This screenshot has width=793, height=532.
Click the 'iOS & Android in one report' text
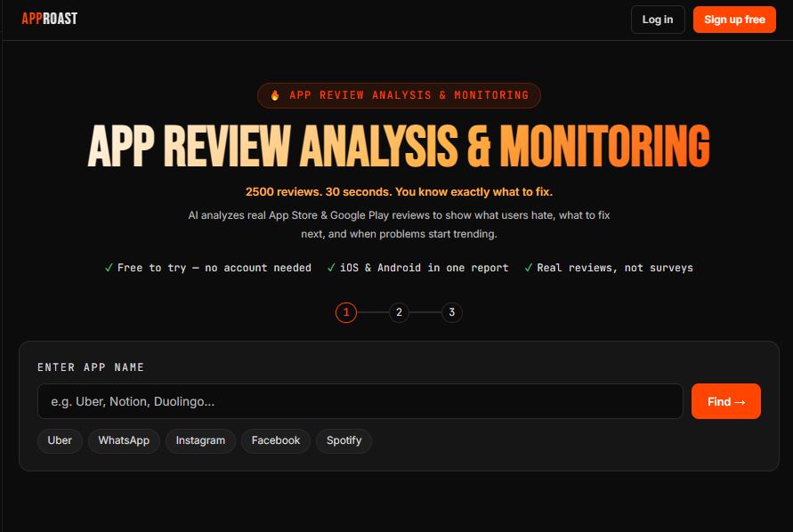424,268
